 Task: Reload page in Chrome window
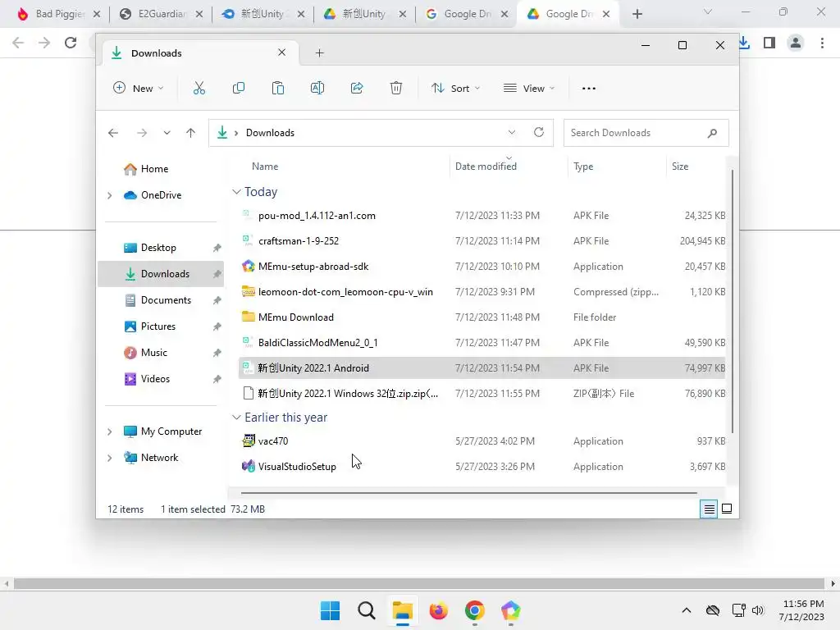71,43
